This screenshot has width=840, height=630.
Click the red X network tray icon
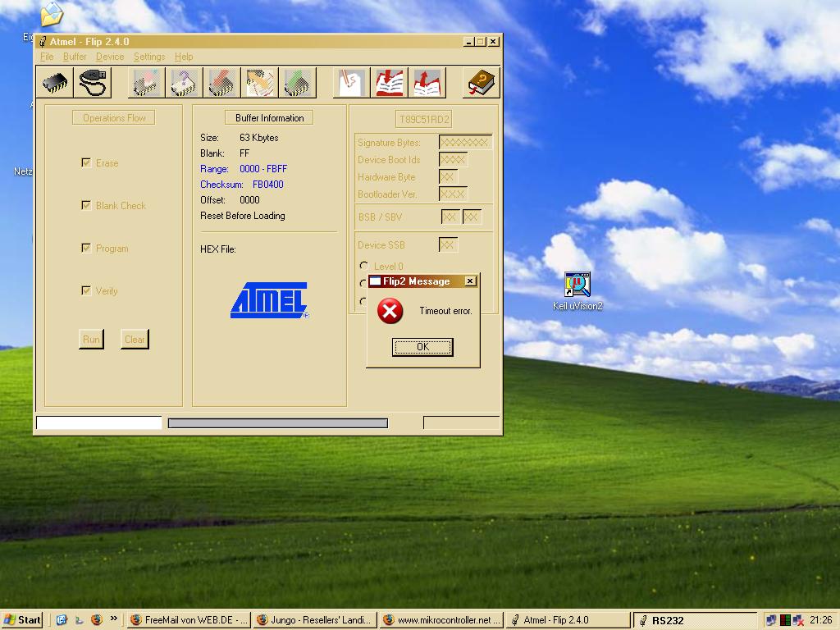798,620
